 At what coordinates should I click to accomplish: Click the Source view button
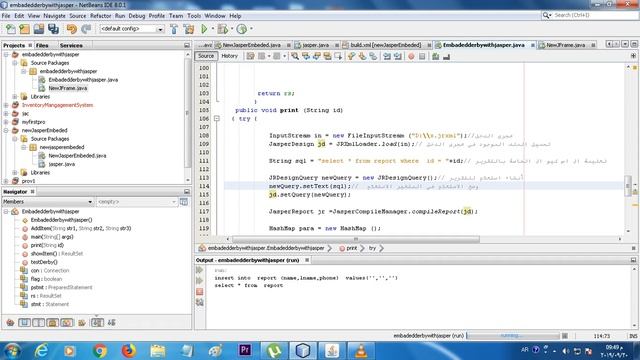[x=206, y=56]
